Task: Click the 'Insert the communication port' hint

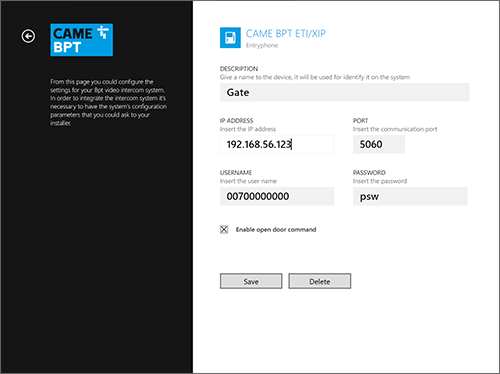Action: (x=395, y=129)
